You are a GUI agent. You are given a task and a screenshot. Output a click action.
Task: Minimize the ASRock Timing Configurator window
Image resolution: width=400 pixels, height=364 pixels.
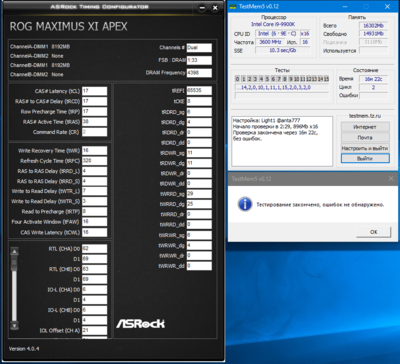[202, 8]
